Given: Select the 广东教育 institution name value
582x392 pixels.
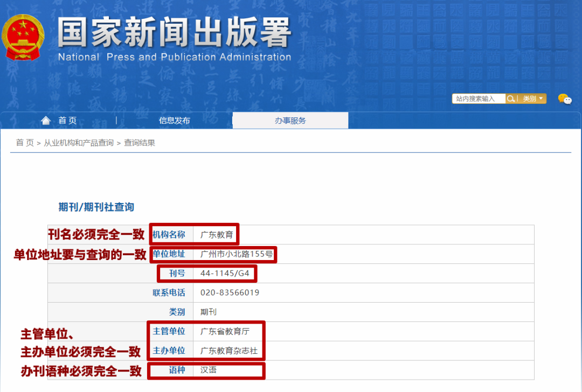Looking at the screenshot, I should click(x=217, y=235).
